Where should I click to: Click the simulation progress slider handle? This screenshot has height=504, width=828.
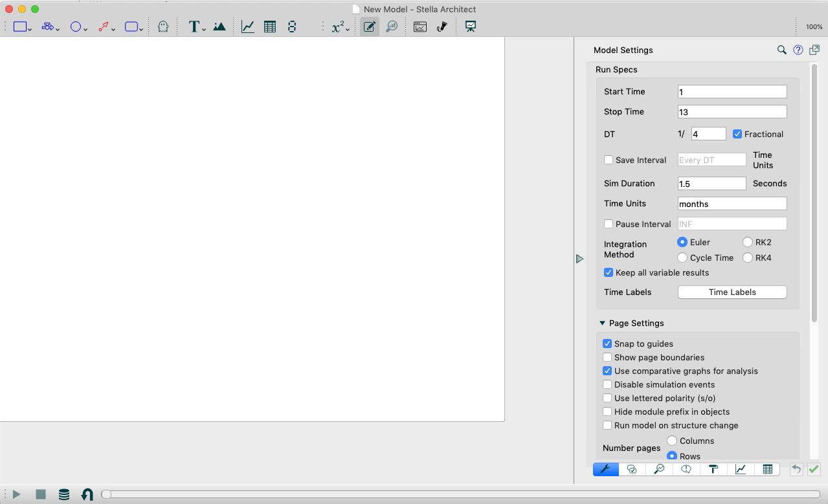[x=106, y=494]
